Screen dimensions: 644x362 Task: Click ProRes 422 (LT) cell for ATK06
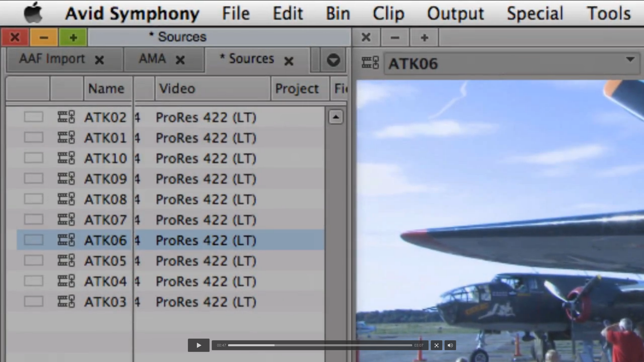click(206, 240)
